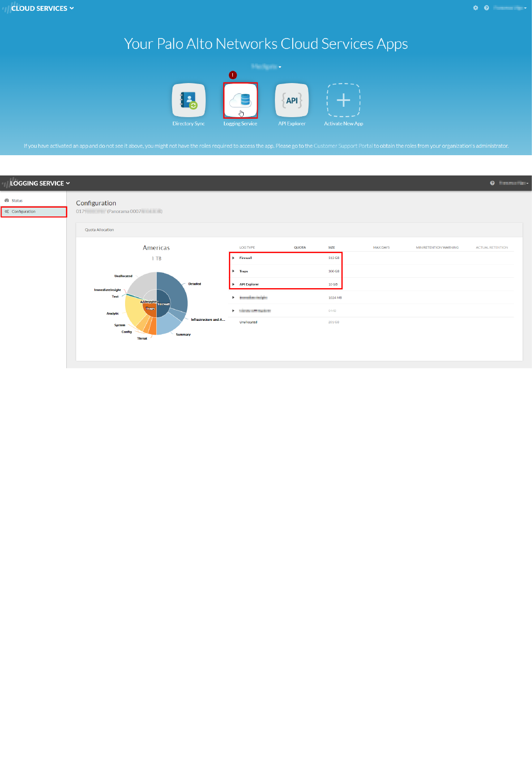
Task: Click the API Explorer size value 10 GB
Action: click(x=333, y=285)
